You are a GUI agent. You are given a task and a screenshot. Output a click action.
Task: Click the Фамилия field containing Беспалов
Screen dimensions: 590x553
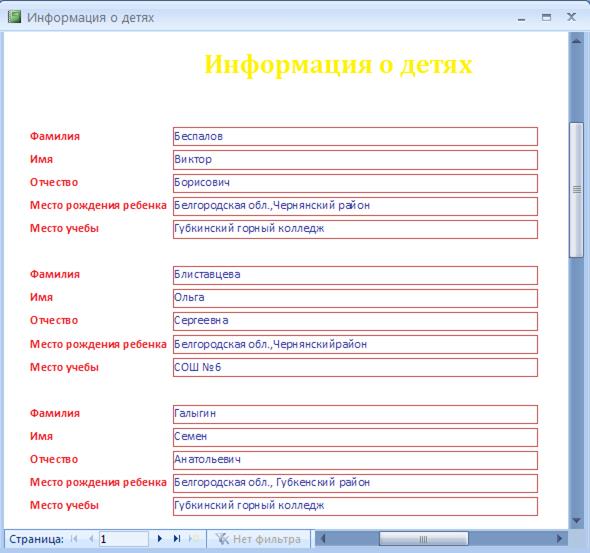click(x=355, y=136)
